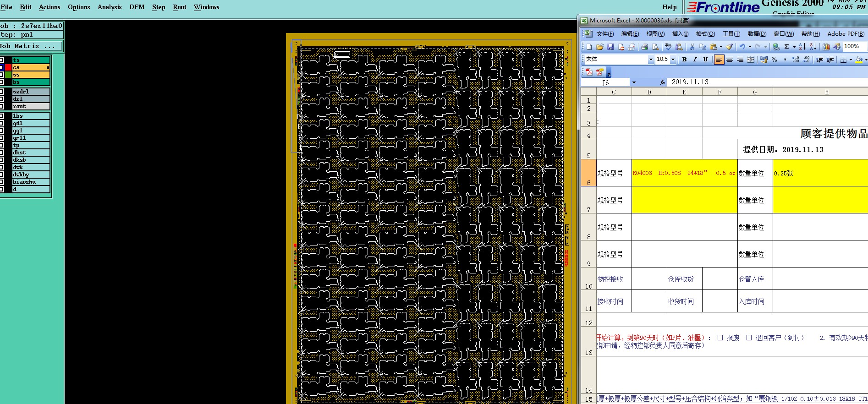The height and width of the screenshot is (404, 868).
Task: Open Excel 格式(O) menu
Action: (x=705, y=34)
